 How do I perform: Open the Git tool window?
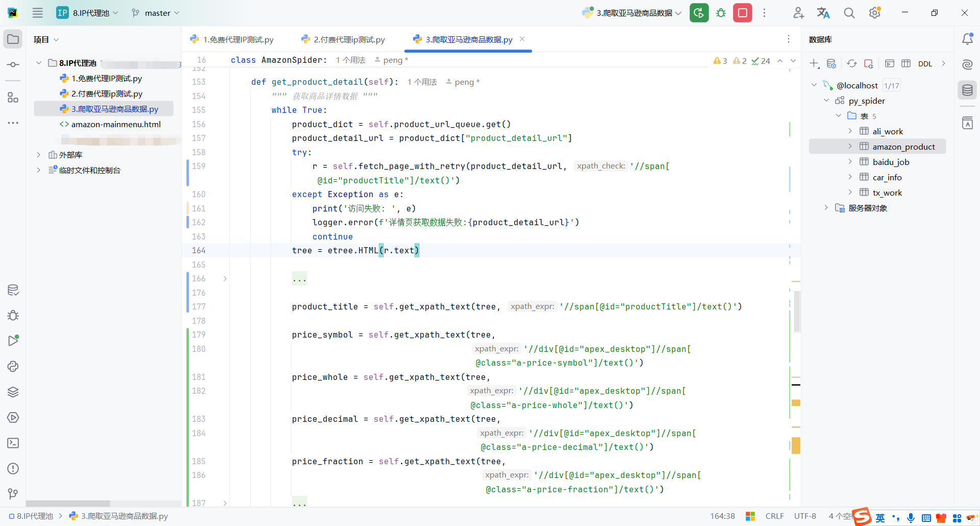13,494
